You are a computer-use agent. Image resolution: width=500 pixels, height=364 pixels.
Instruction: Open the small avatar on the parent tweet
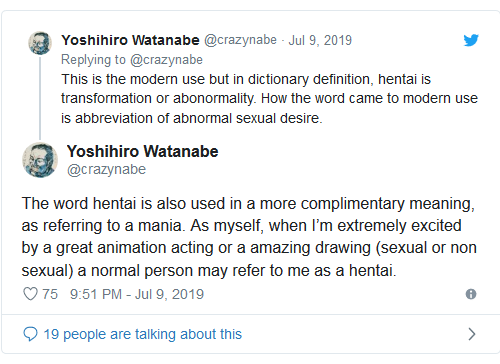40,43
